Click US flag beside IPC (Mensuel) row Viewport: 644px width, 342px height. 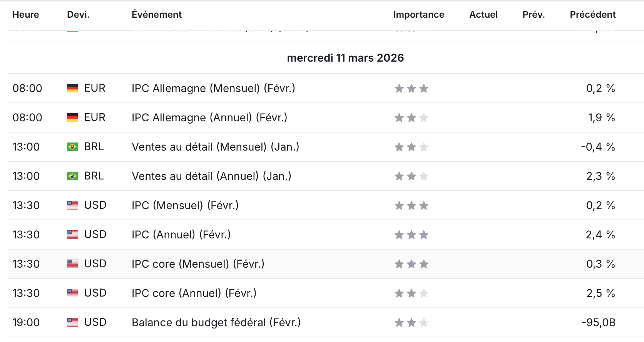(72, 205)
